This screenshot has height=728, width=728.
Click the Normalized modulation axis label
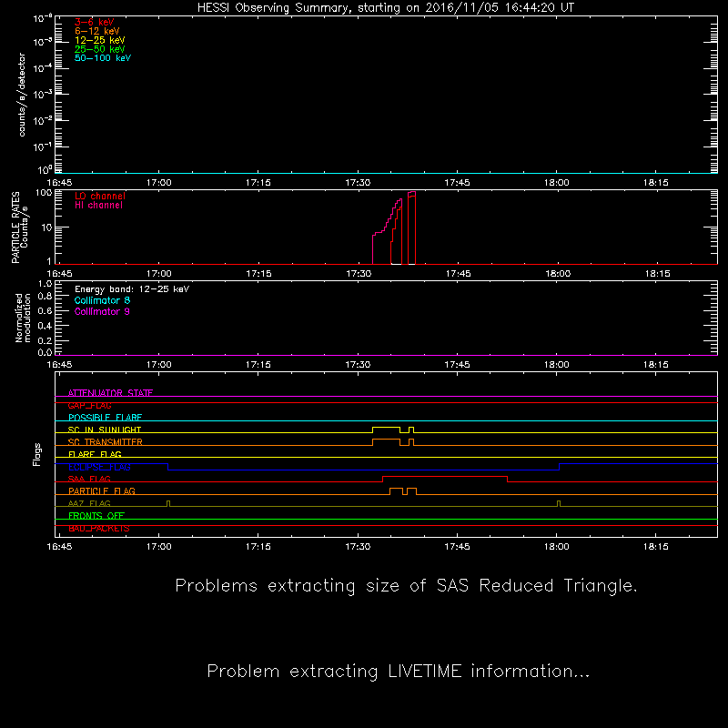23,318
